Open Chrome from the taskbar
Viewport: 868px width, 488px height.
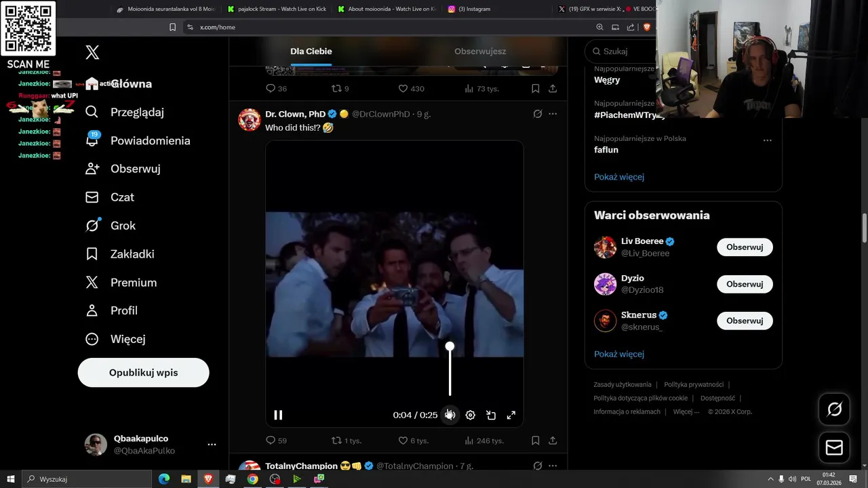(252, 479)
